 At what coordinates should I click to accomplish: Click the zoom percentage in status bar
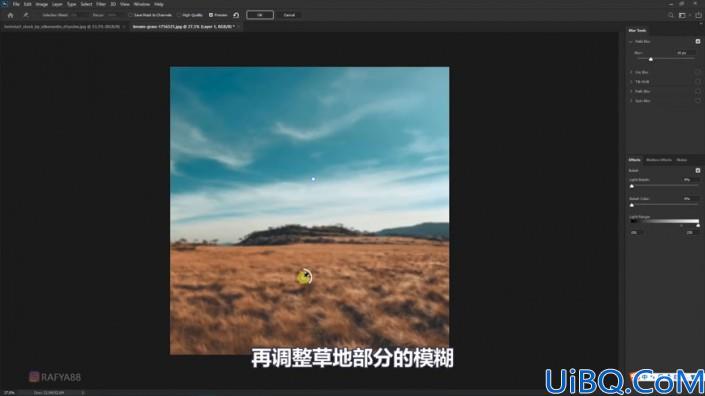[x=9, y=392]
